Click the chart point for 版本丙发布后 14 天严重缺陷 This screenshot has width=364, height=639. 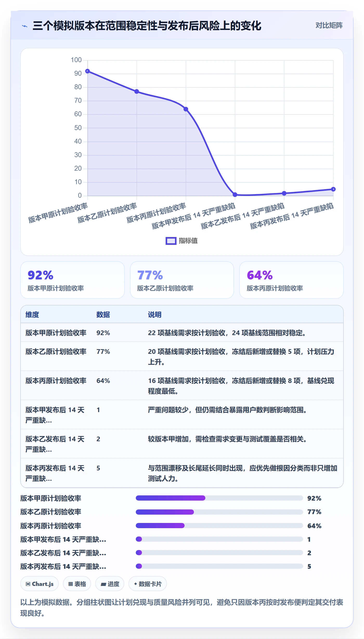(333, 189)
